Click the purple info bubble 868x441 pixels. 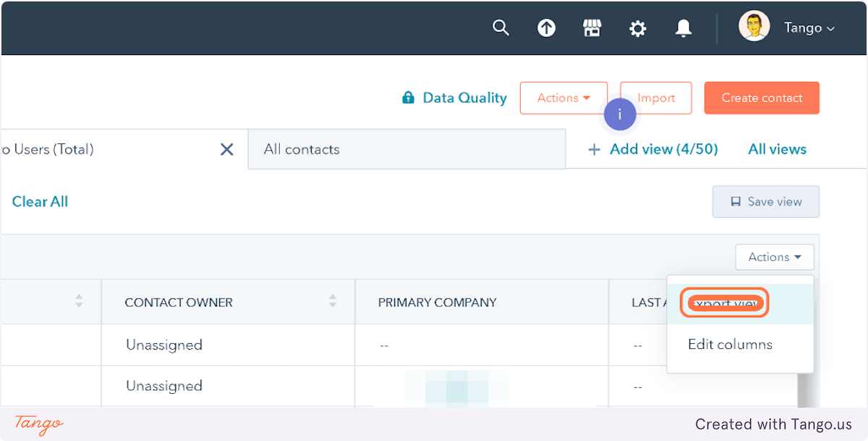(x=619, y=114)
